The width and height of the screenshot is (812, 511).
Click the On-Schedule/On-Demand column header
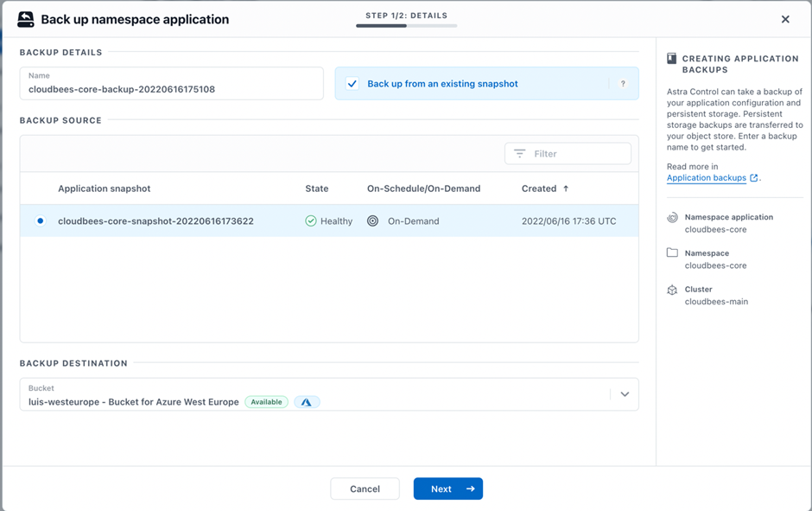point(423,188)
